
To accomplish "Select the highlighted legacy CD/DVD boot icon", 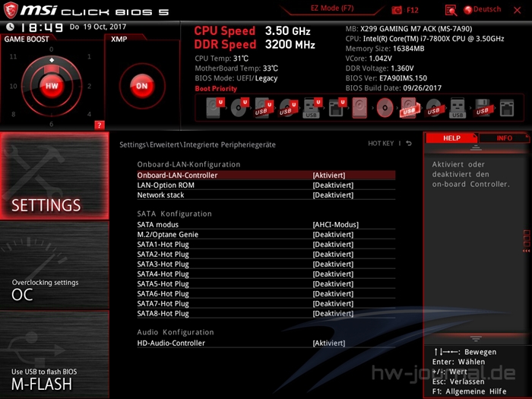I will point(385,108).
